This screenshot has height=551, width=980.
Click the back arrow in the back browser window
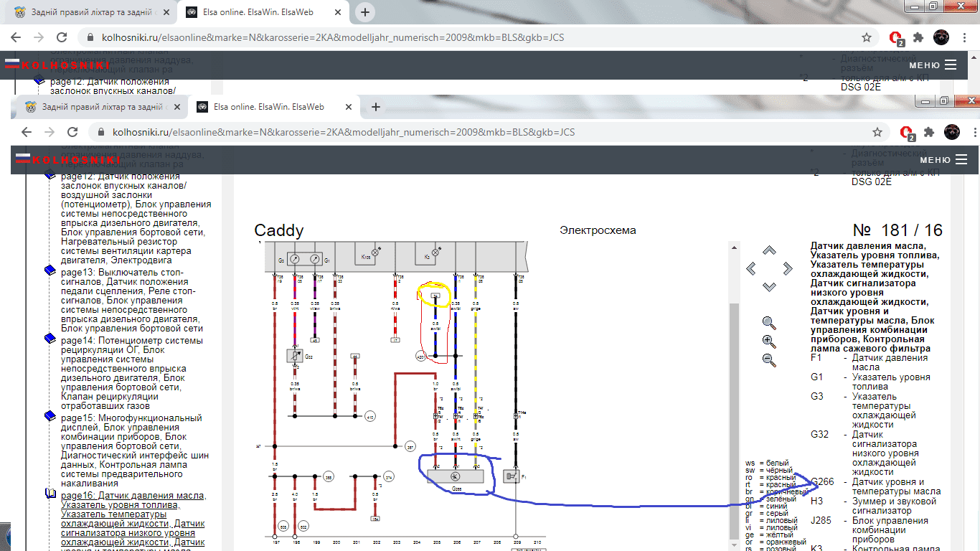pyautogui.click(x=17, y=37)
